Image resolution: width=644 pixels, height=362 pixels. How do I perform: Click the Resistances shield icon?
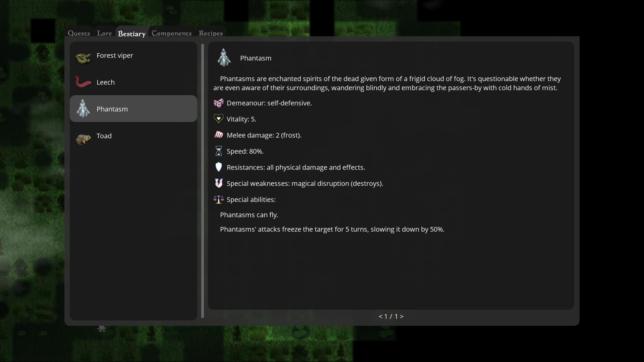click(218, 167)
